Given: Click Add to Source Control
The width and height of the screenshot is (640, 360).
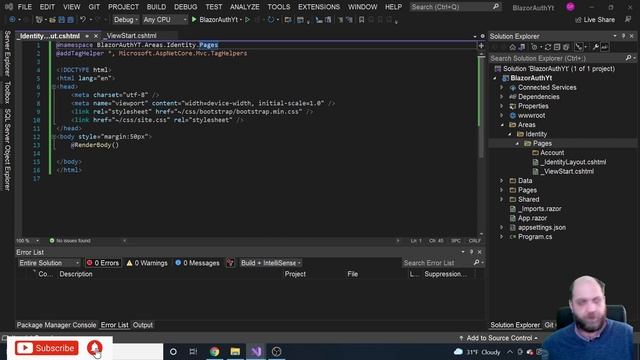Looking at the screenshot, I should [x=498, y=338].
